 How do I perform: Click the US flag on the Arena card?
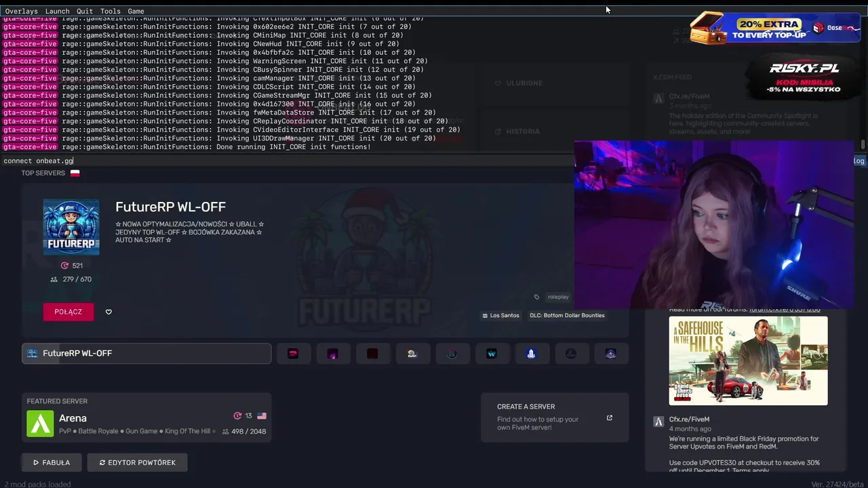(262, 416)
